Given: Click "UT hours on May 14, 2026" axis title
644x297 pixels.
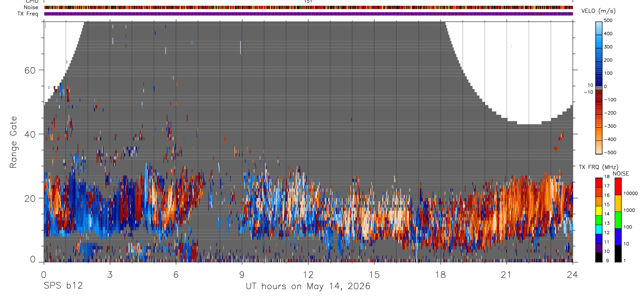Looking at the screenshot, I should 308,287.
